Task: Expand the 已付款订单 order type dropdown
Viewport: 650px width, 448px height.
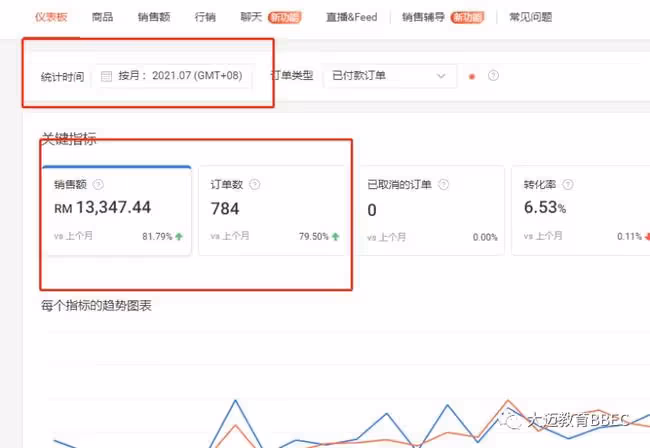Action: coord(390,76)
